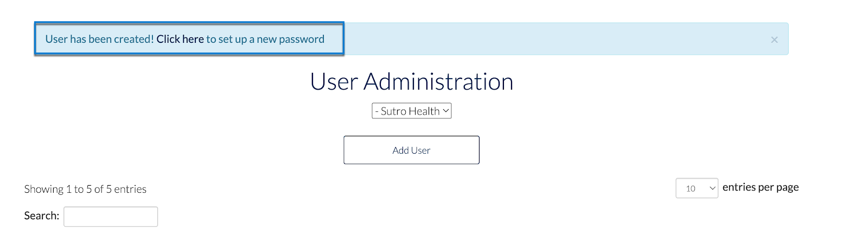Click empty area of blue notification banner
Screen dimensions: 868x234
coord(542,39)
